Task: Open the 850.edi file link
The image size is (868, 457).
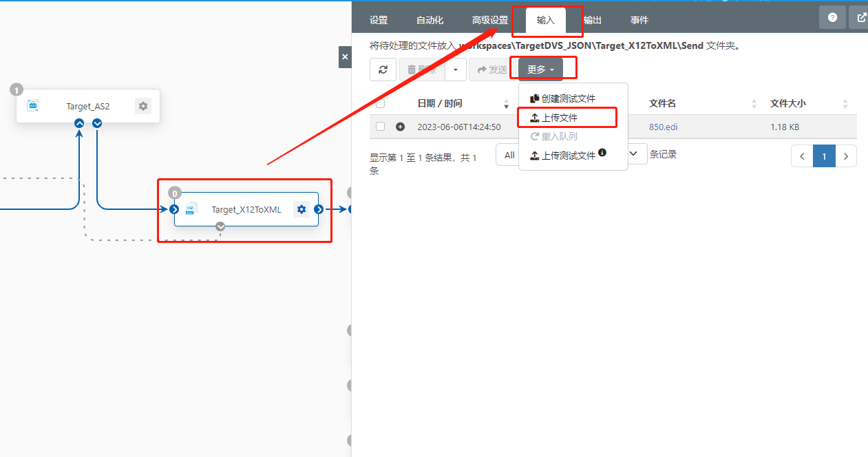Action: point(663,127)
